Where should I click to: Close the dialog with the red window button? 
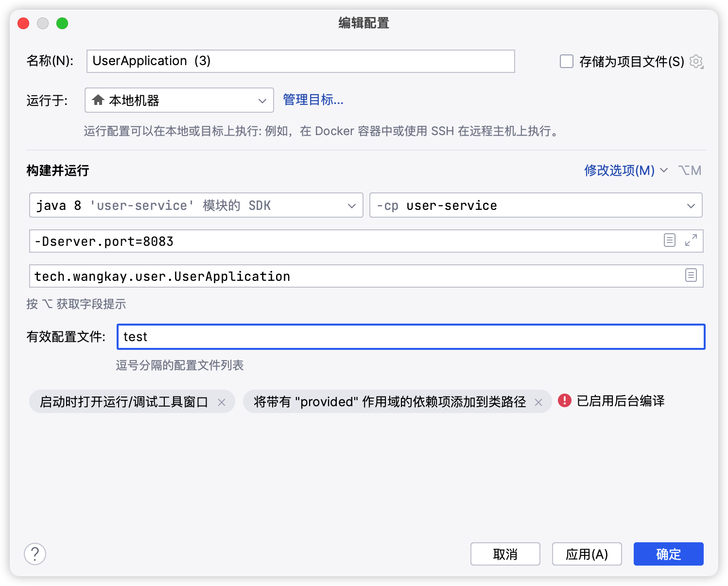click(x=23, y=23)
